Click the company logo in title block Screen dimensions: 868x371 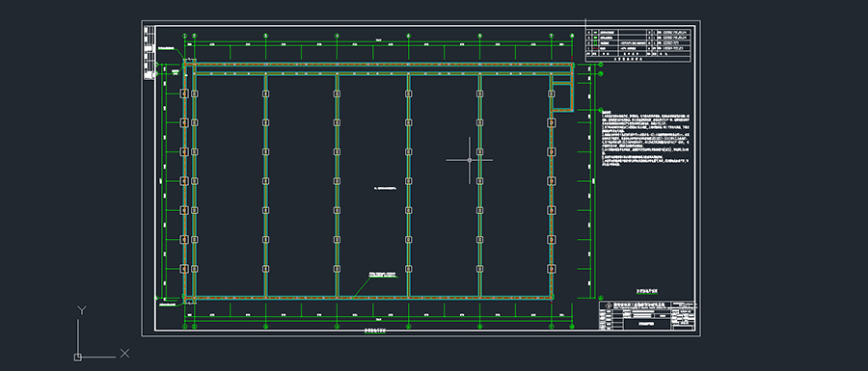(x=609, y=305)
